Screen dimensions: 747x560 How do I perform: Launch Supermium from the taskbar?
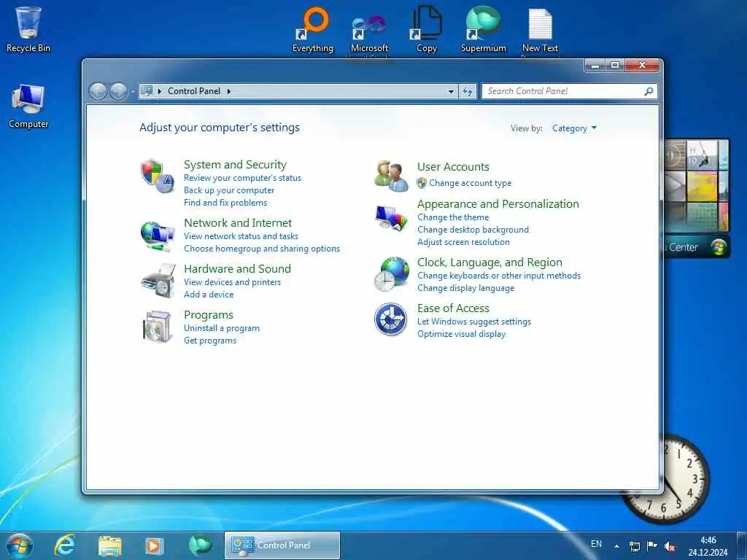point(200,545)
